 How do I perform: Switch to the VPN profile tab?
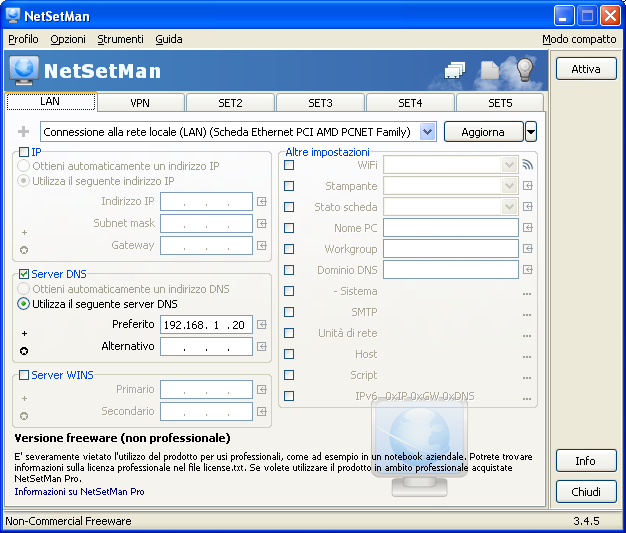point(141,103)
